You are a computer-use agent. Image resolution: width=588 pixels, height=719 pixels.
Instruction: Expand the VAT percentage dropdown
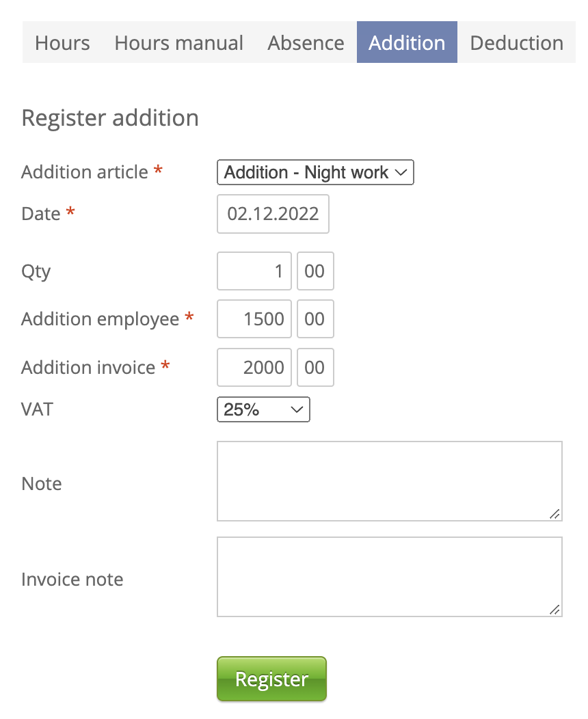(x=263, y=410)
